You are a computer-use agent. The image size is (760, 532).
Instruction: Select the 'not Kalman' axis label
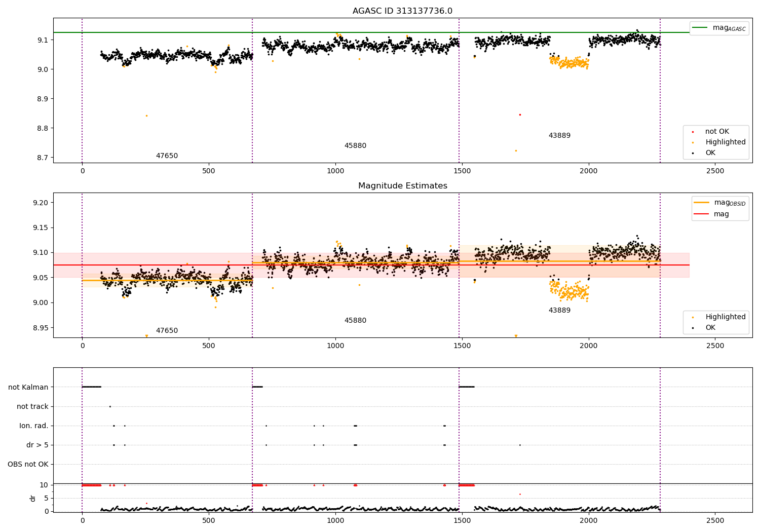(28, 388)
